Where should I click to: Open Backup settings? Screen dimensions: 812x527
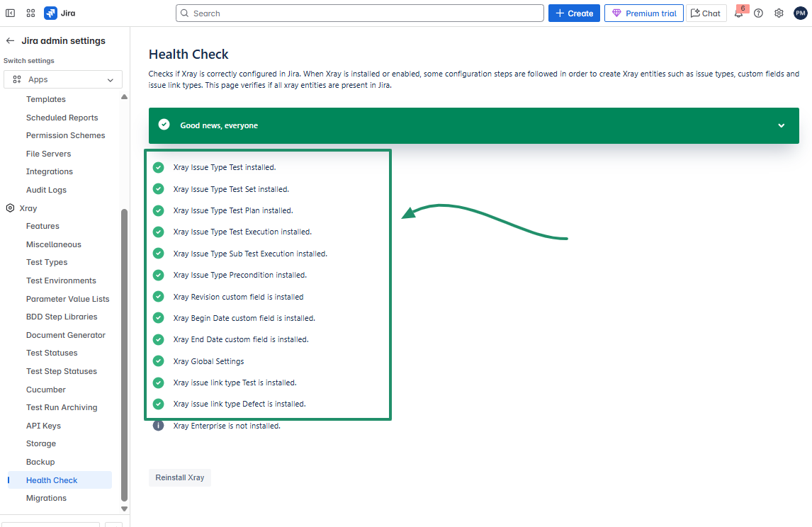tap(40, 462)
